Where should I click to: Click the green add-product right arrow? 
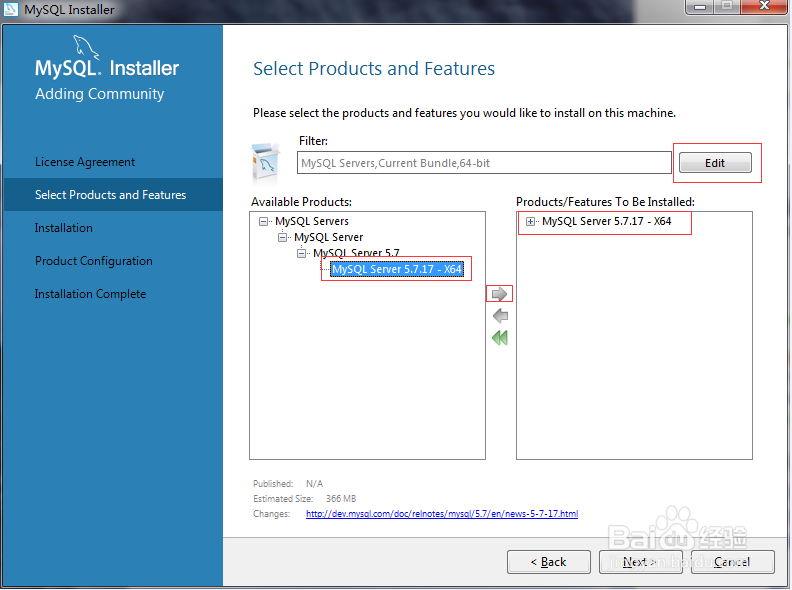coord(499,294)
